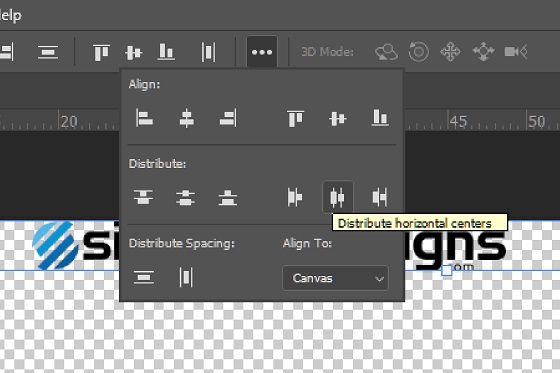Distribute vertical centers in the Distribute section

coord(185,198)
